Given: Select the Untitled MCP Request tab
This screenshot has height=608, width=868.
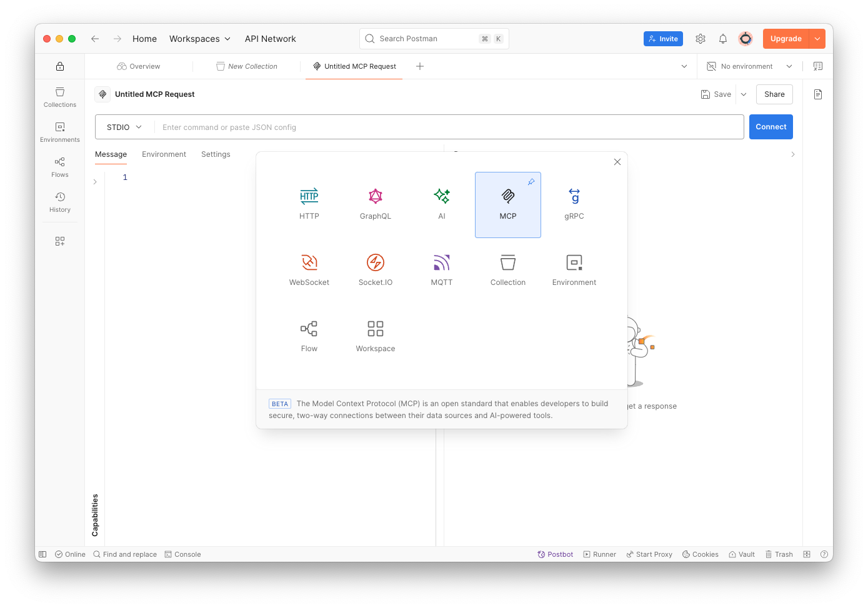Looking at the screenshot, I should 354,66.
